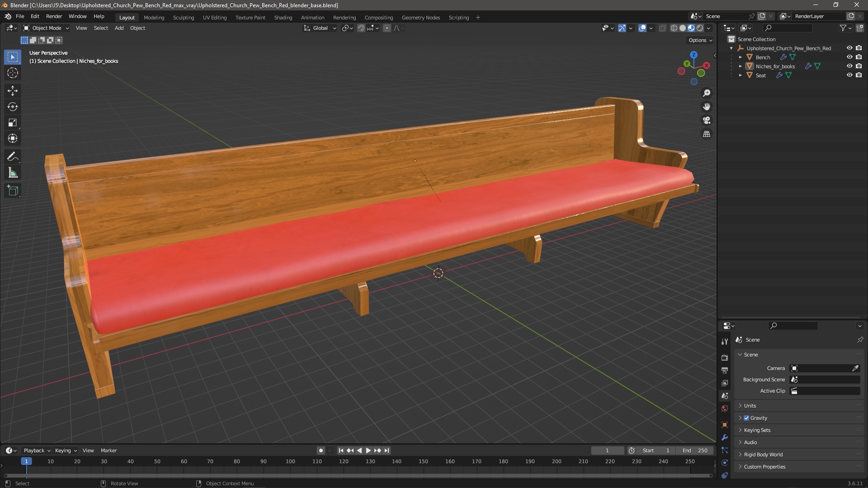Screen dimensions: 868x488
Task: Open the Tool properties tab
Action: pyautogui.click(x=725, y=341)
